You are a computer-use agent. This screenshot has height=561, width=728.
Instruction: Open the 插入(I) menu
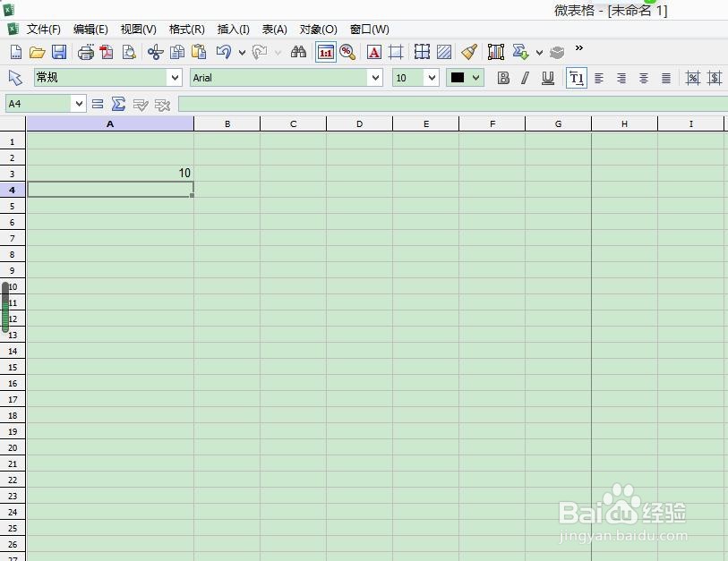[x=233, y=30]
